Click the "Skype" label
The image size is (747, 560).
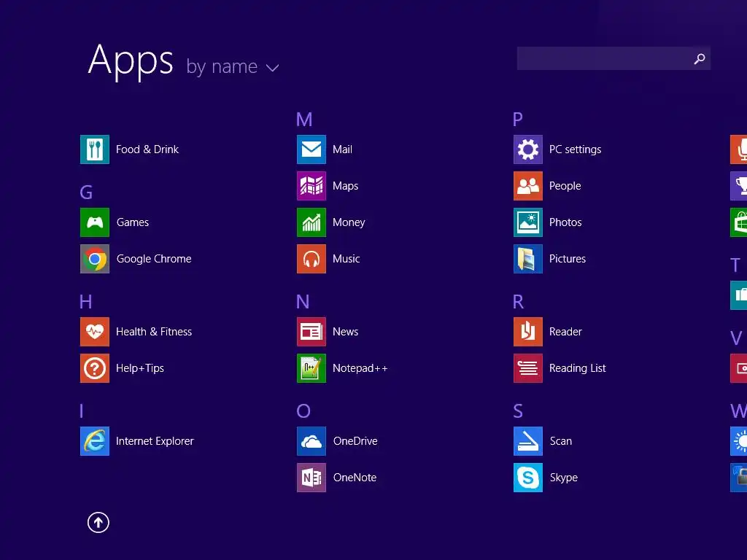point(564,478)
